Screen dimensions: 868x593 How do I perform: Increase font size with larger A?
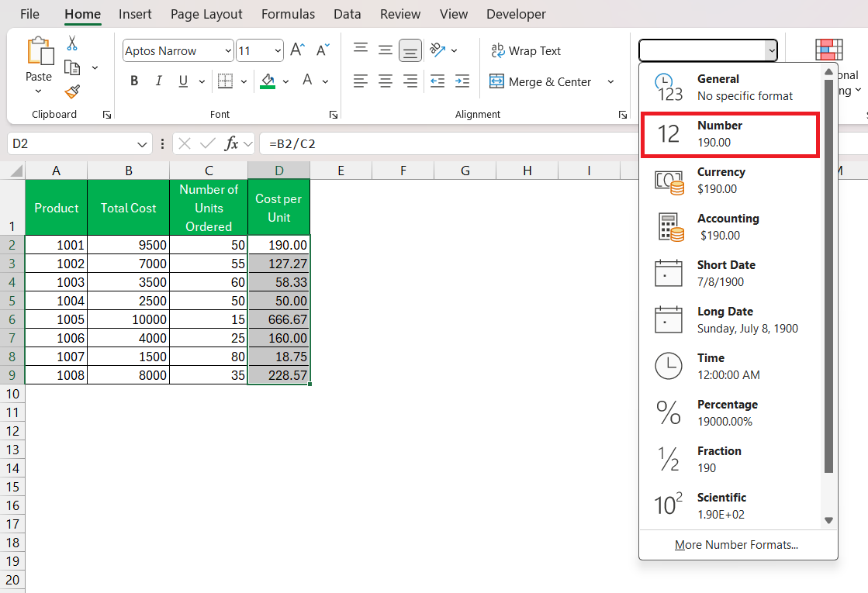(x=298, y=50)
